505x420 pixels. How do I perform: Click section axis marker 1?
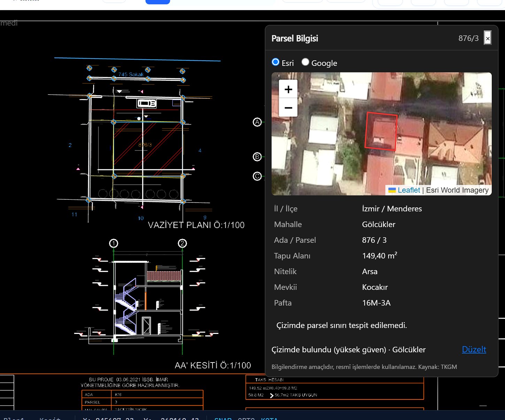(x=114, y=243)
